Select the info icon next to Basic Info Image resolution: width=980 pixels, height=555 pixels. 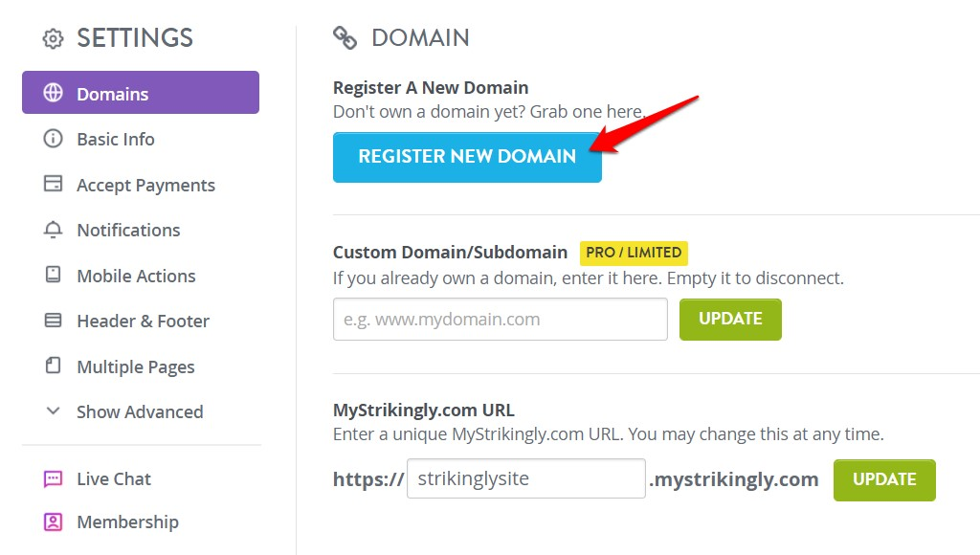point(55,139)
